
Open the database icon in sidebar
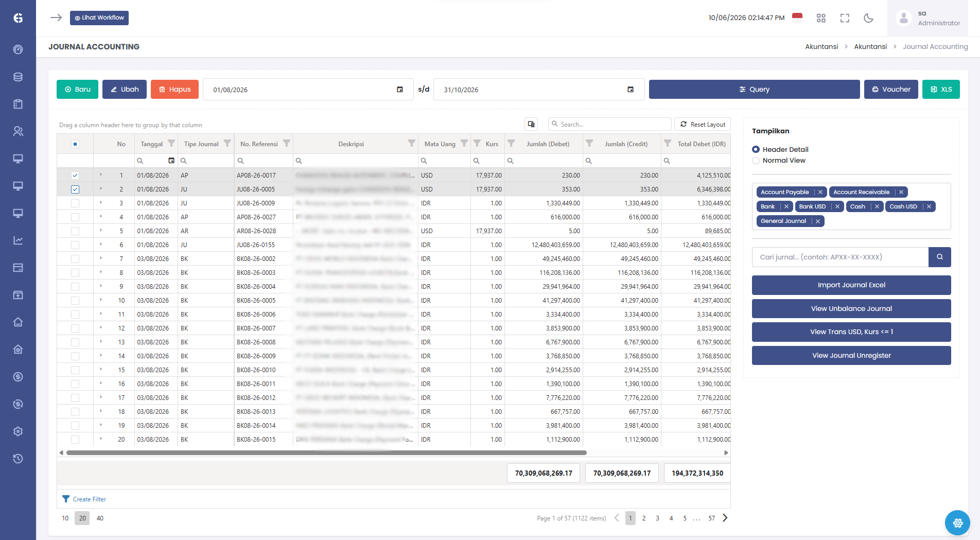[x=18, y=77]
